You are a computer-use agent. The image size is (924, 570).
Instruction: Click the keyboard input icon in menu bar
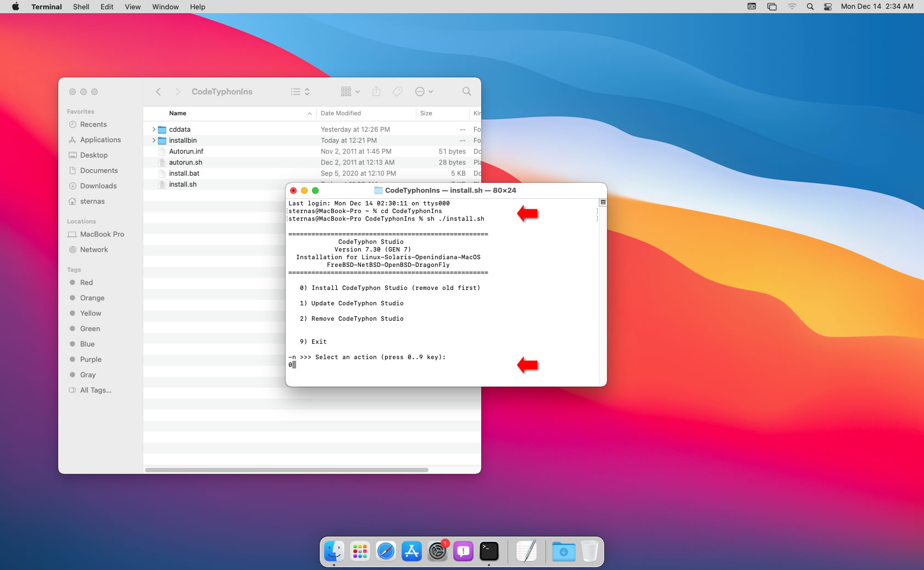point(752,7)
